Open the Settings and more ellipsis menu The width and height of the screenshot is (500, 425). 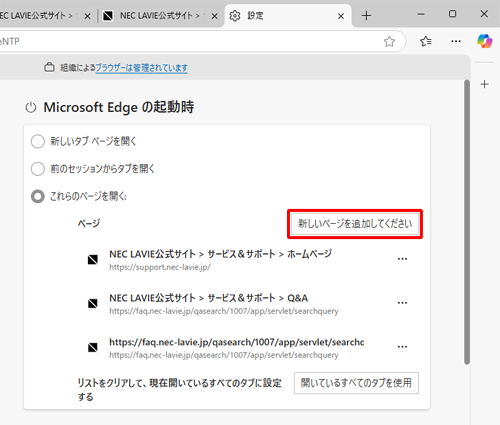[x=456, y=41]
